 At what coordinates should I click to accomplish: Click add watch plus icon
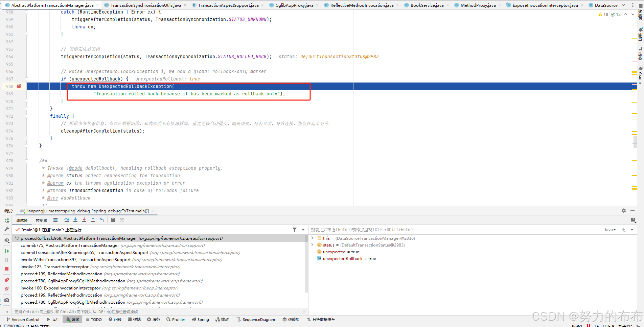coord(624,230)
